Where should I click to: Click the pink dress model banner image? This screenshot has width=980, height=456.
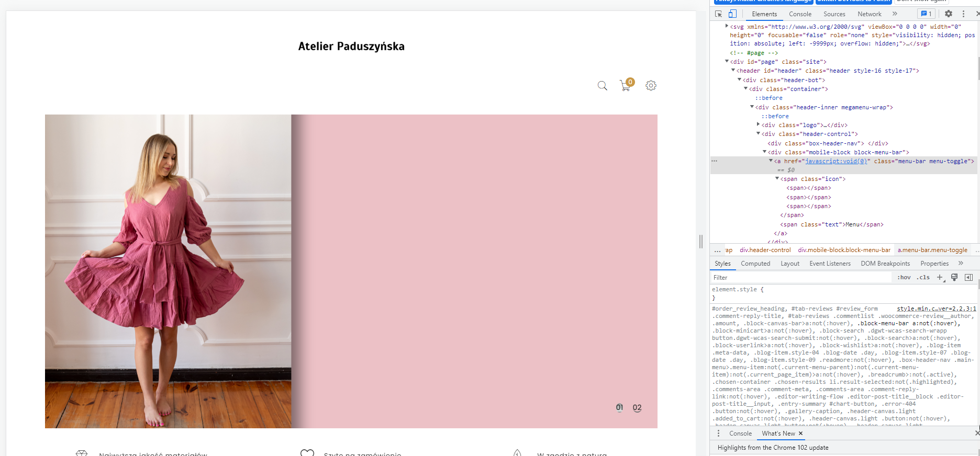click(x=168, y=271)
